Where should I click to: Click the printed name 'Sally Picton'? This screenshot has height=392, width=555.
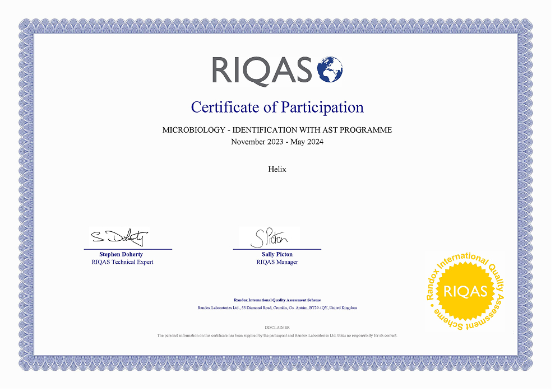pyautogui.click(x=277, y=254)
